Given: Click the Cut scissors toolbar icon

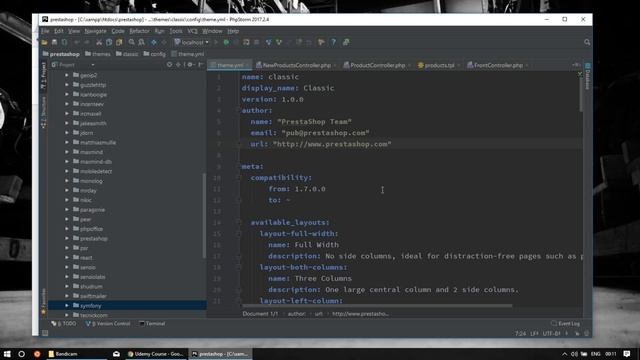Looking at the screenshot, I should click(x=99, y=42).
